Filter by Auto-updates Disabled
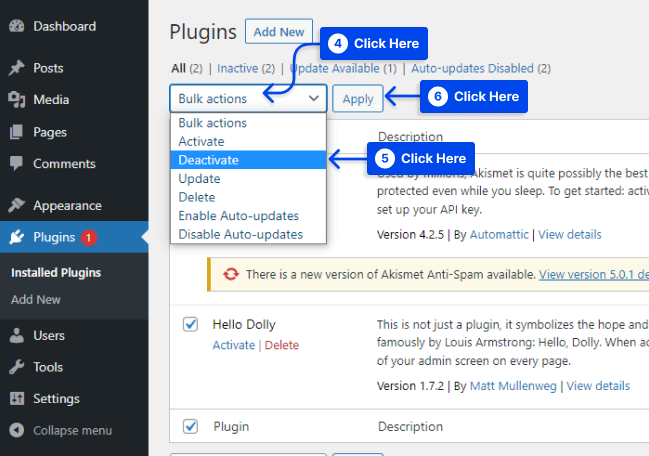The image size is (649, 456). click(x=472, y=68)
